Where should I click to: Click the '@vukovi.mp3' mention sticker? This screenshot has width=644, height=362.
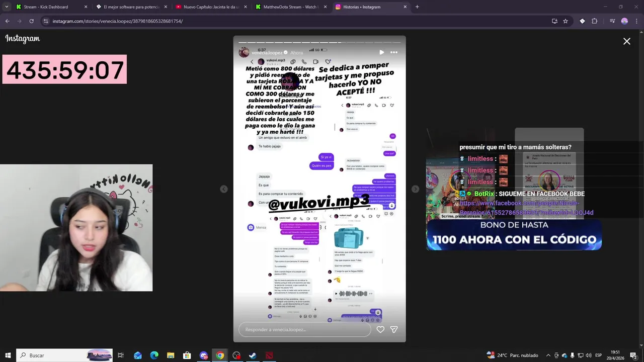(x=318, y=203)
